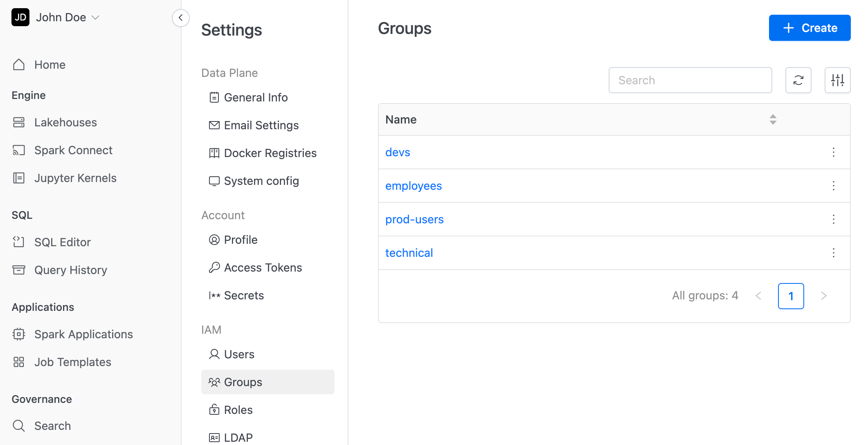This screenshot has height=445, width=868.
Task: Go to previous page of groups
Action: pos(758,296)
